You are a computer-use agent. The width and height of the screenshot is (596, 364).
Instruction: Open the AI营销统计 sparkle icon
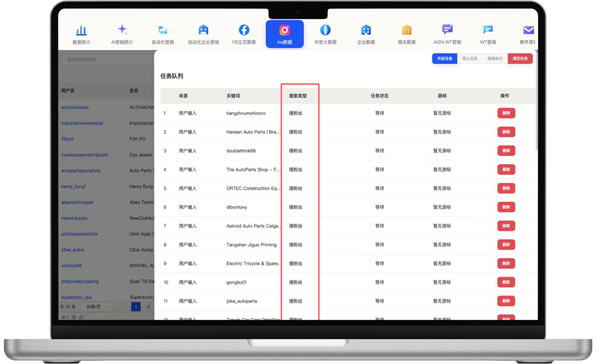point(122,29)
